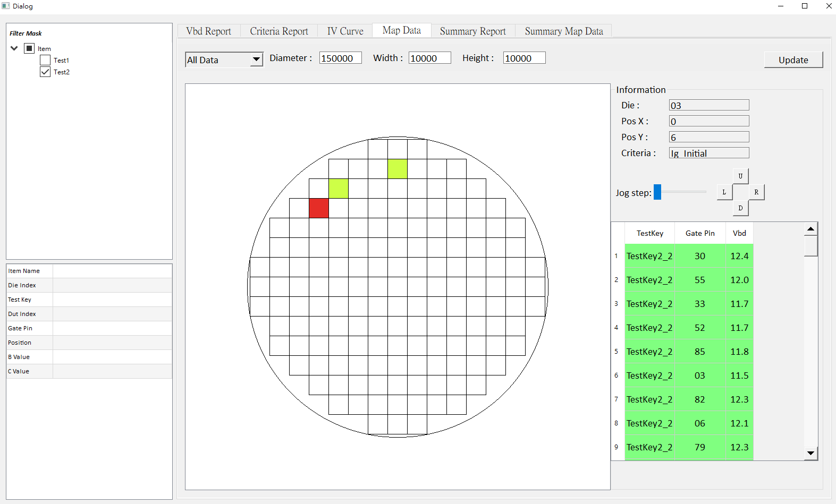The height and width of the screenshot is (504, 836).
Task: Enable the Test1 checkbox
Action: point(45,60)
